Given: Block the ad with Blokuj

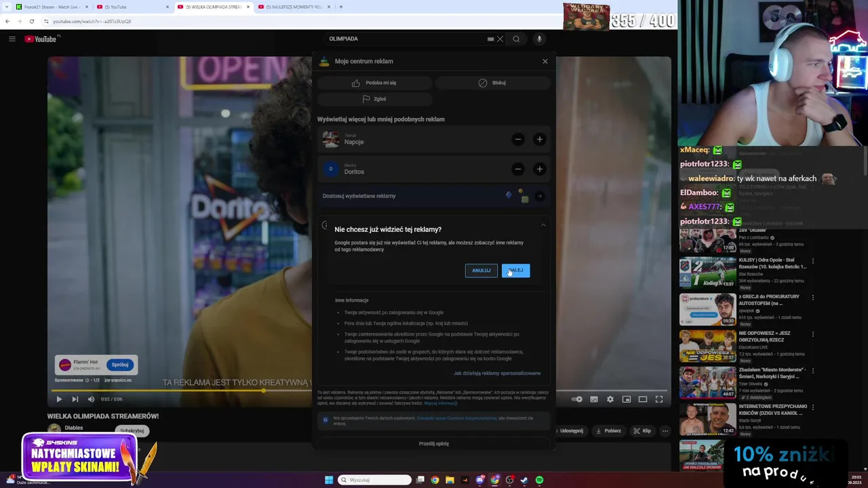Looking at the screenshot, I should [x=493, y=83].
